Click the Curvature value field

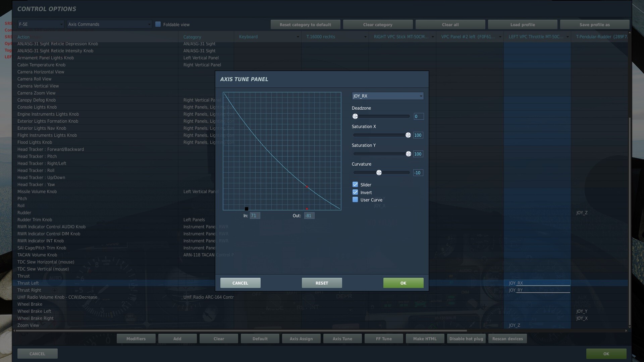pos(418,173)
